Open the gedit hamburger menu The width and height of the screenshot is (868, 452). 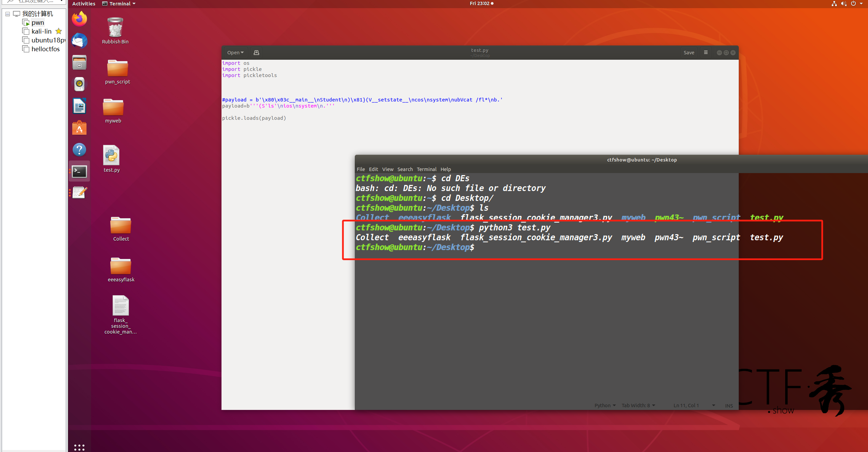(706, 53)
